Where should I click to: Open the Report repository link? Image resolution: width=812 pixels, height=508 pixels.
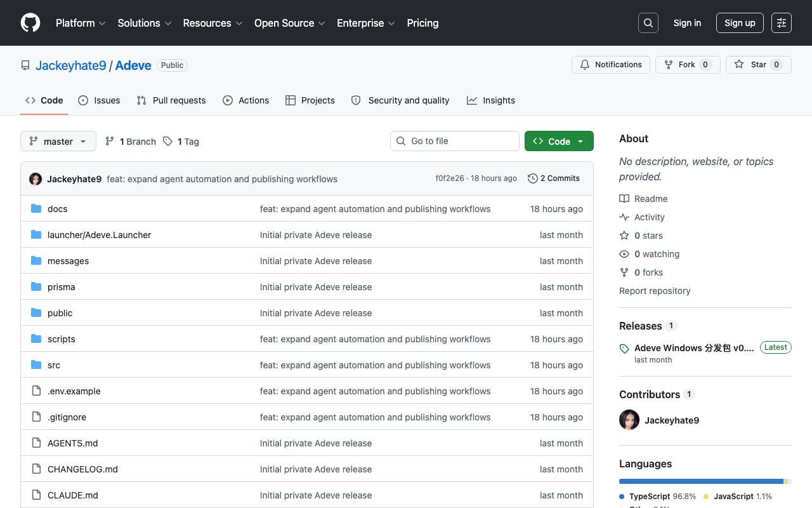[x=655, y=291]
